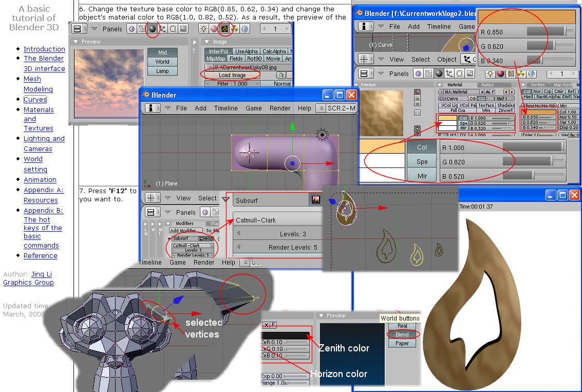Toggle the World preview button under Mat
The height and width of the screenshot is (392, 582).
[162, 62]
